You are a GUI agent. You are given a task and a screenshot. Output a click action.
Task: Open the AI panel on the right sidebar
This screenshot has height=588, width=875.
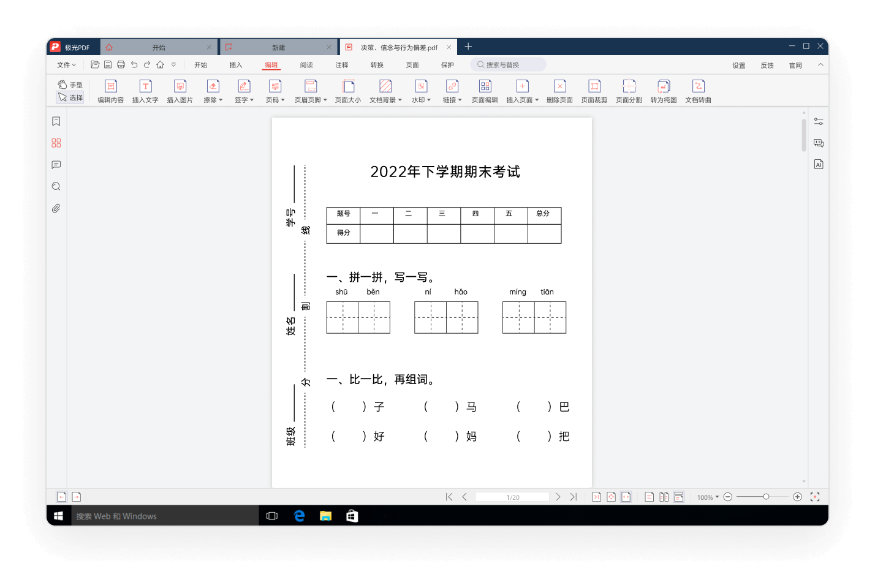coord(818,164)
